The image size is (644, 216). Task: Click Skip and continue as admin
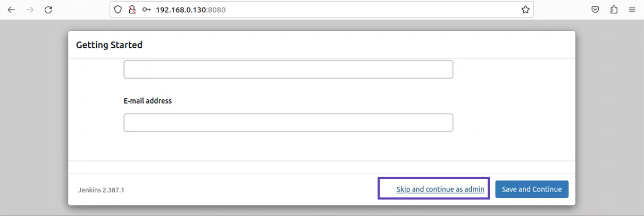pos(440,189)
